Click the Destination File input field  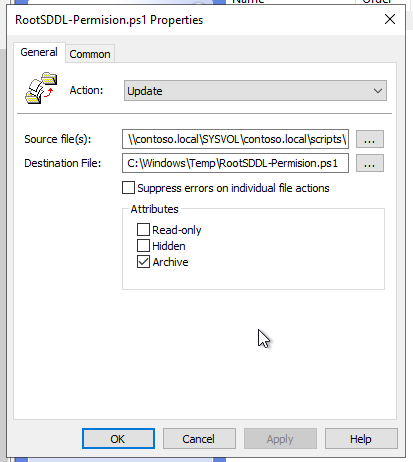pyautogui.click(x=235, y=163)
